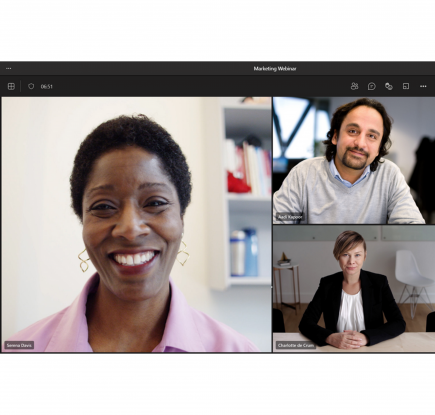Open more actions menu in toolbar
The image size is (435, 415).
point(423,86)
